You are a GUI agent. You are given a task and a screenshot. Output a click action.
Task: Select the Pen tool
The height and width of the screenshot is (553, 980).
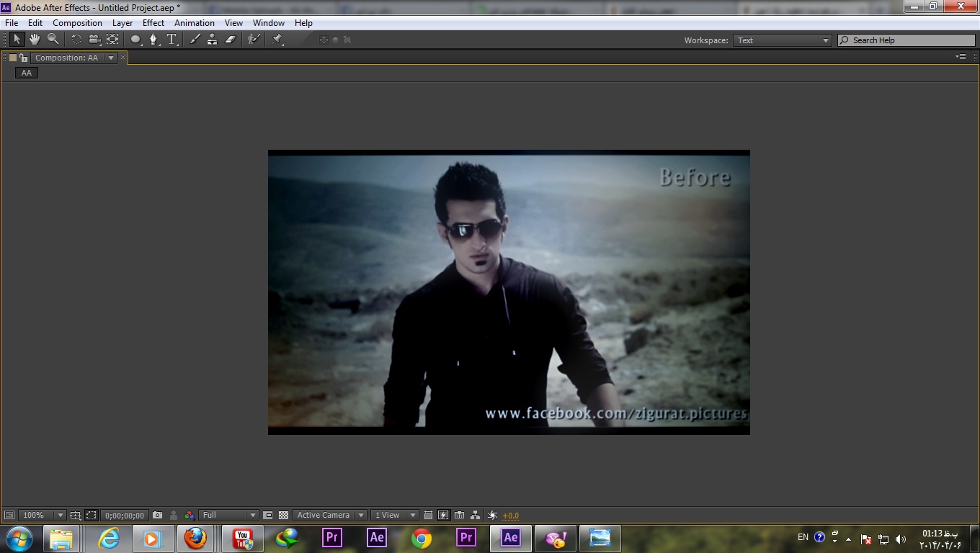point(153,40)
